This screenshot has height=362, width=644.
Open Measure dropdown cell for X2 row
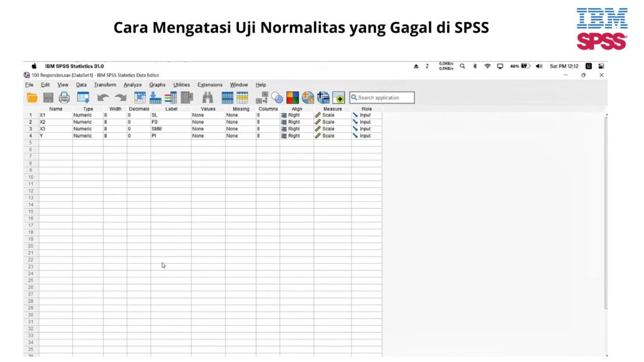pyautogui.click(x=333, y=122)
